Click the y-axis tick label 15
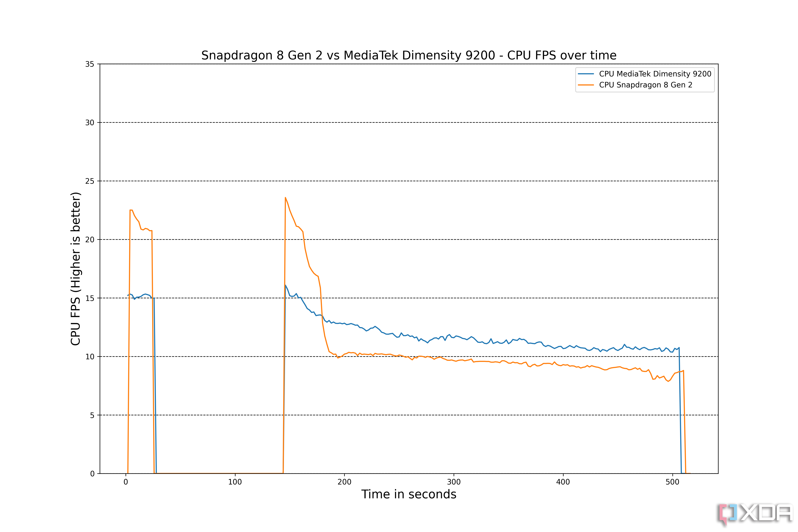This screenshot has width=798, height=532. click(90, 298)
